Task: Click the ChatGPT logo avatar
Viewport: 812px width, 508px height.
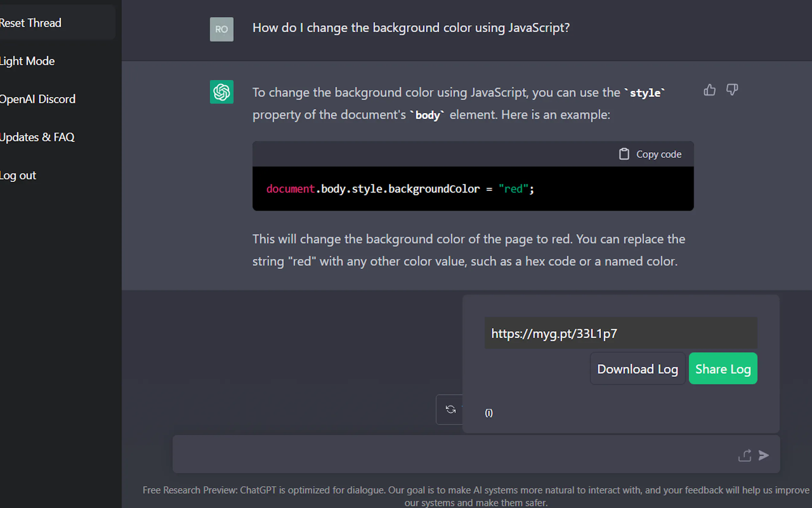Action: click(x=222, y=92)
